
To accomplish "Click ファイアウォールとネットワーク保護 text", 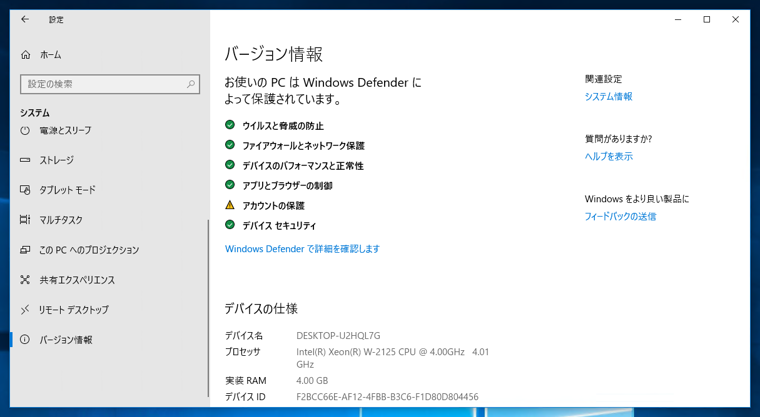I will pyautogui.click(x=303, y=146).
